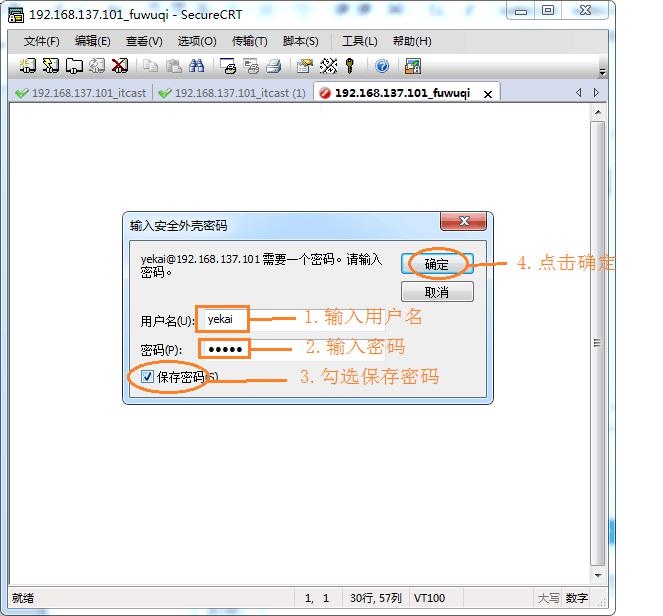Minimize the SecureCRT window

(521, 11)
